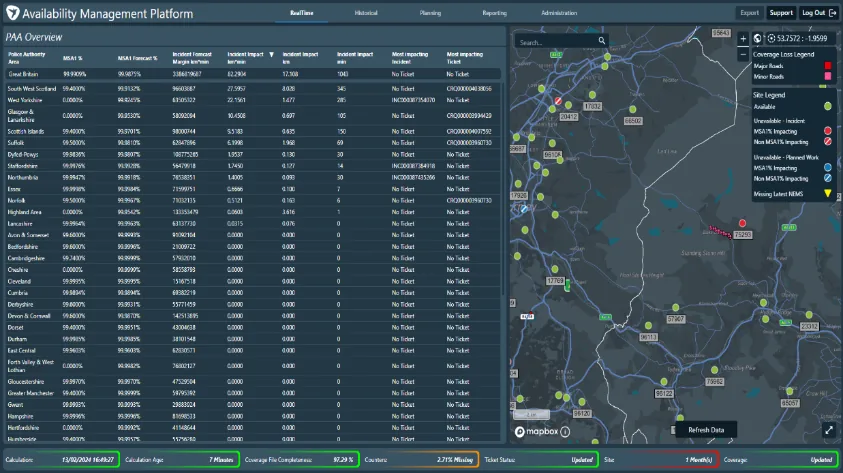Image resolution: width=843 pixels, height=473 pixels.
Task: Click the Support button
Action: pyautogui.click(x=781, y=13)
